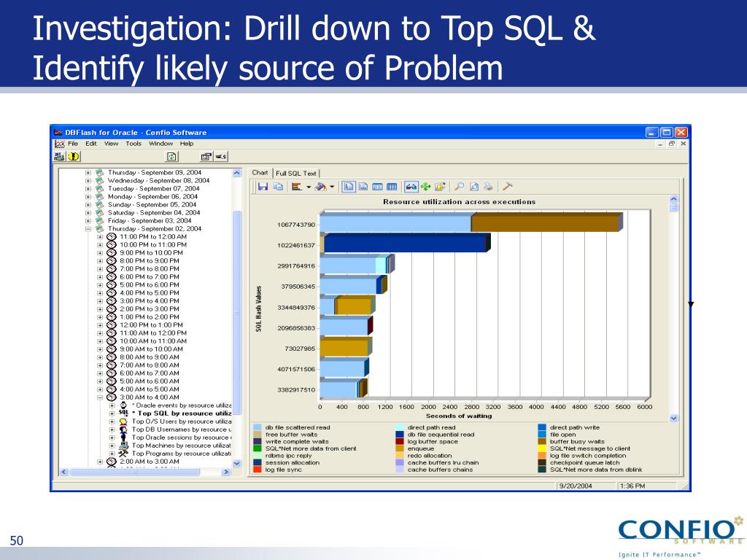Toggle the data grid table view button
Screen dimensions: 747x560
click(392, 187)
